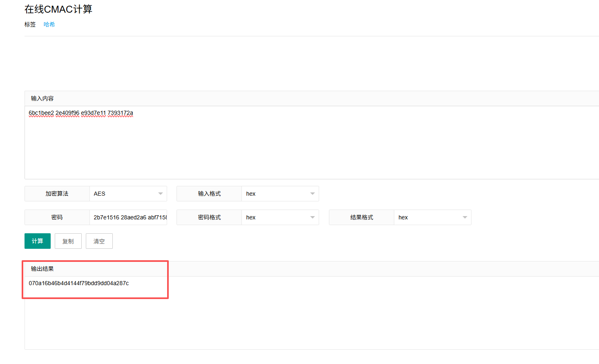Click the page title 在线CMAC计算
The image size is (599, 364).
click(x=58, y=9)
